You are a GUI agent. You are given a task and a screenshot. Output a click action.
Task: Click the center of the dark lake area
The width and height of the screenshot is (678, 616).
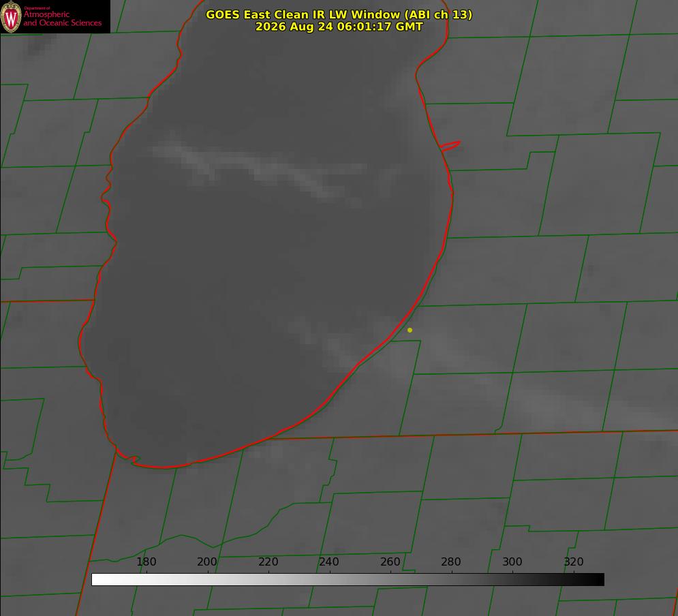[268, 260]
